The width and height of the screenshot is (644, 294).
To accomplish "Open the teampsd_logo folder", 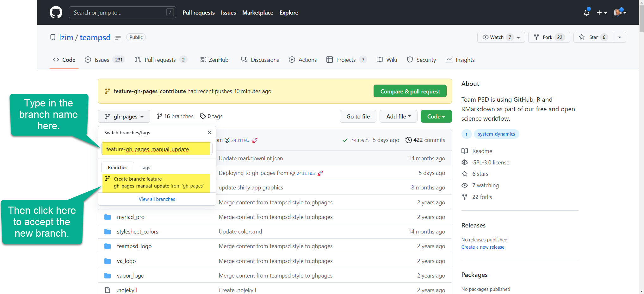I will coord(134,246).
